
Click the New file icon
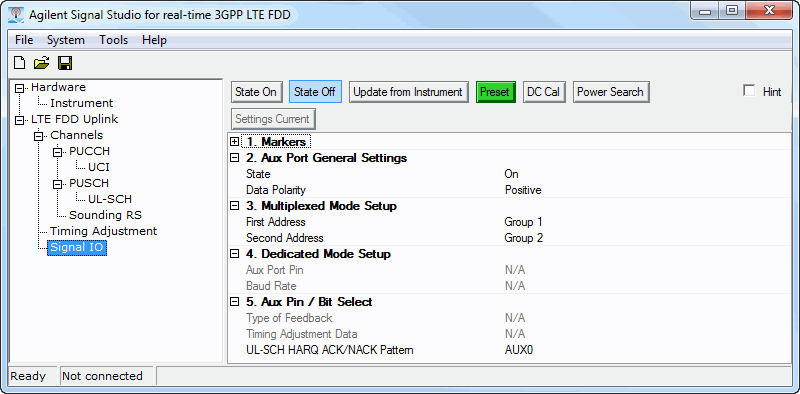(x=19, y=63)
